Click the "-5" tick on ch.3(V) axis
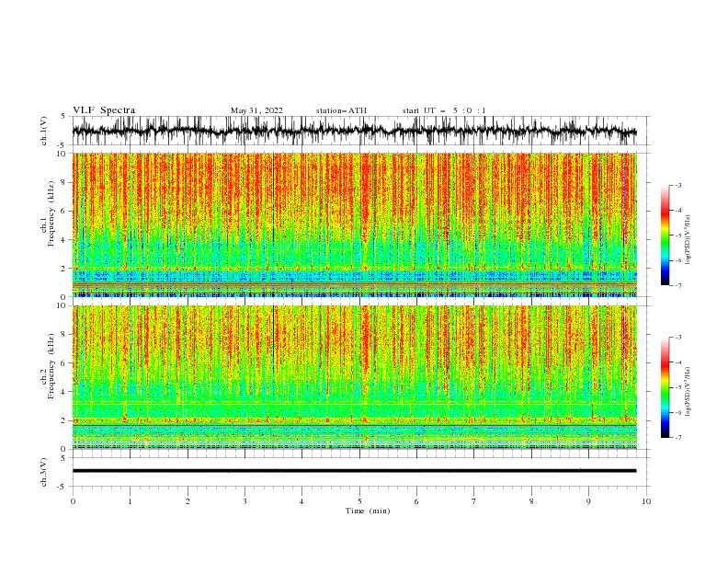 tap(63, 487)
